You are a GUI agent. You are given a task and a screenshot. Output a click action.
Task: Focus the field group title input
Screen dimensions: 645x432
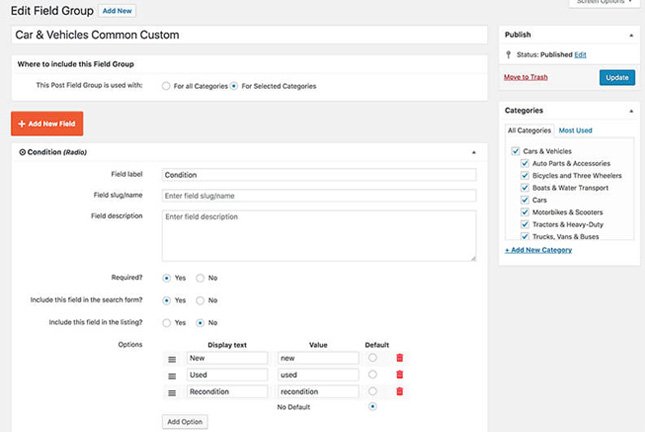tap(249, 35)
